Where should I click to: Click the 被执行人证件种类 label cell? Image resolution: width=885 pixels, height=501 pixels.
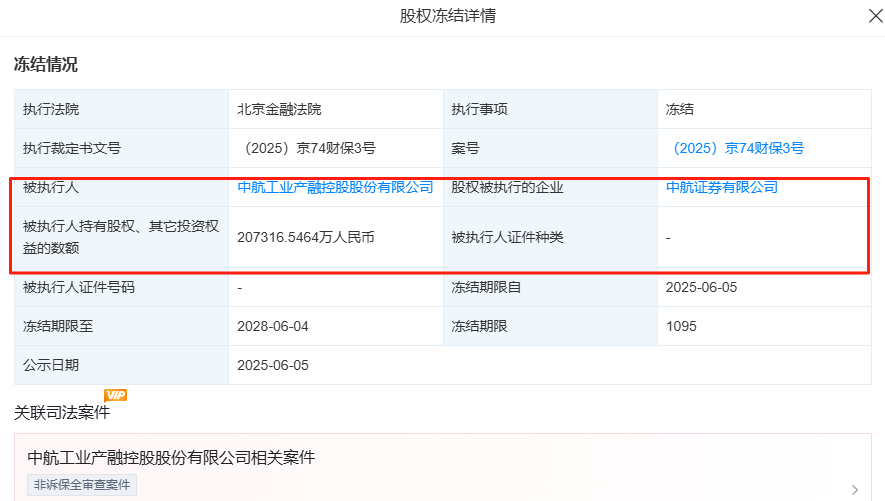tap(550, 237)
